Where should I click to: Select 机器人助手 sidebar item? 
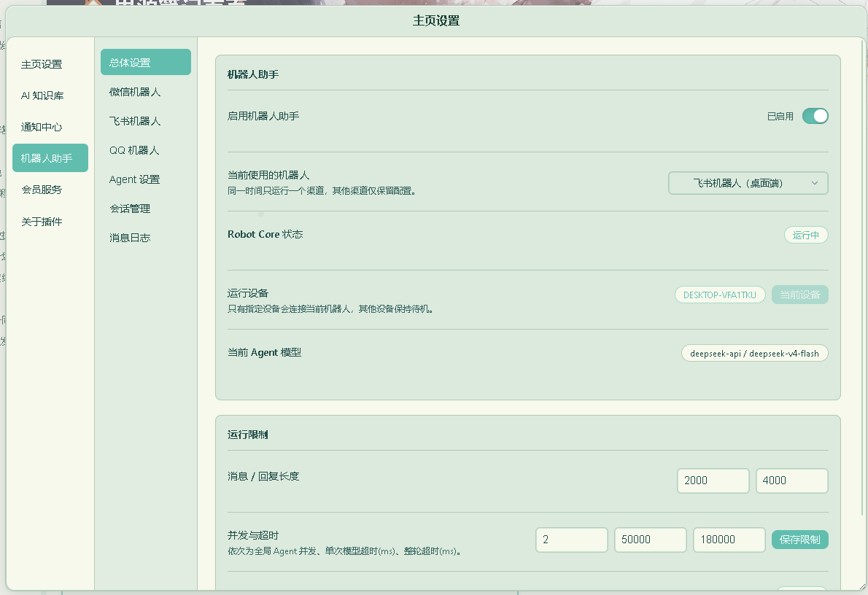[50, 157]
